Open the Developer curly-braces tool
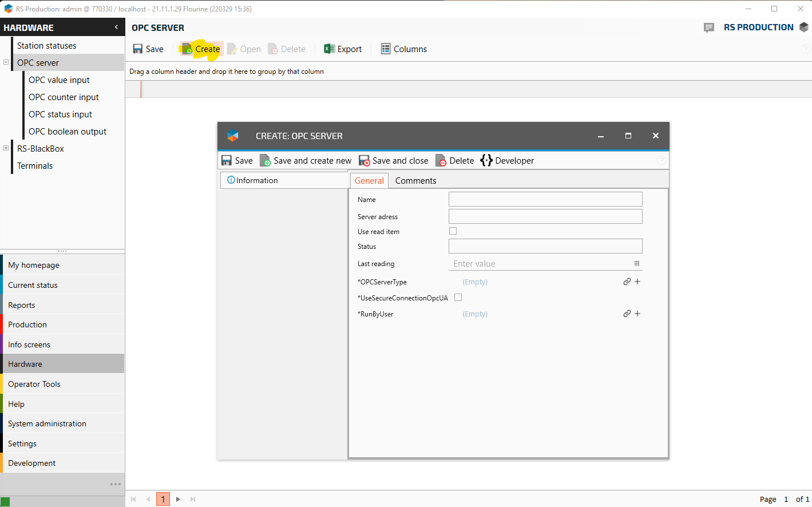Viewport: 812px width, 507px height. (486, 161)
